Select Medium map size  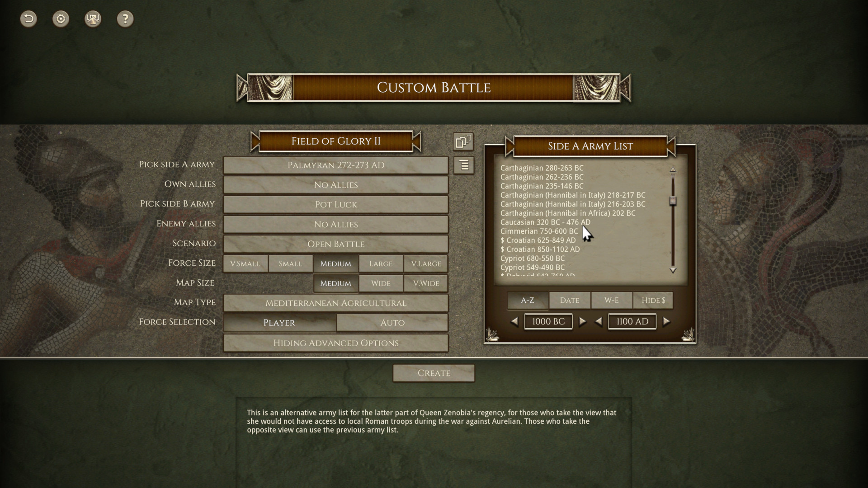coord(335,283)
